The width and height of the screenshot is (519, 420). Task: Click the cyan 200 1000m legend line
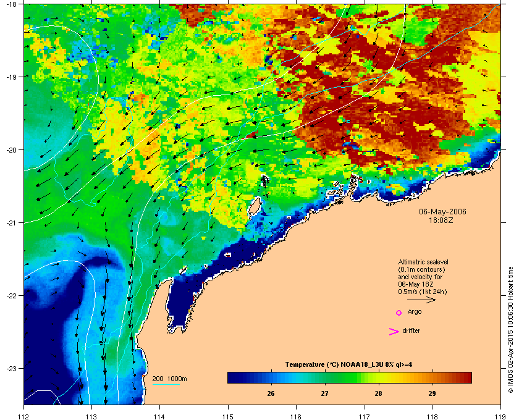[x=166, y=384]
